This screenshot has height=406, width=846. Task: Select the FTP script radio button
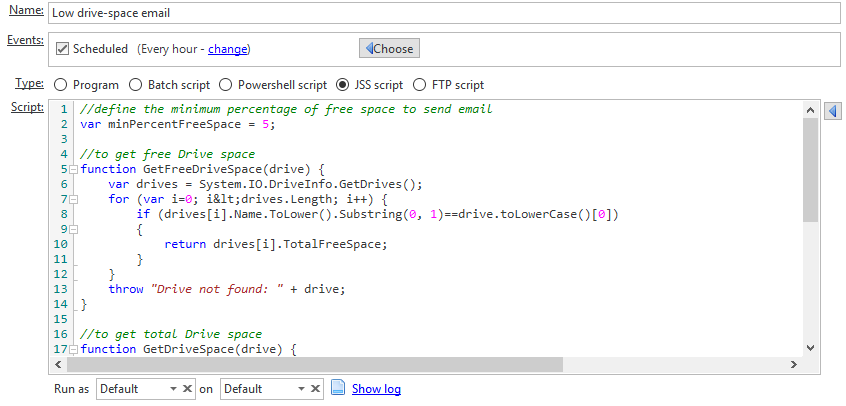[x=419, y=85]
